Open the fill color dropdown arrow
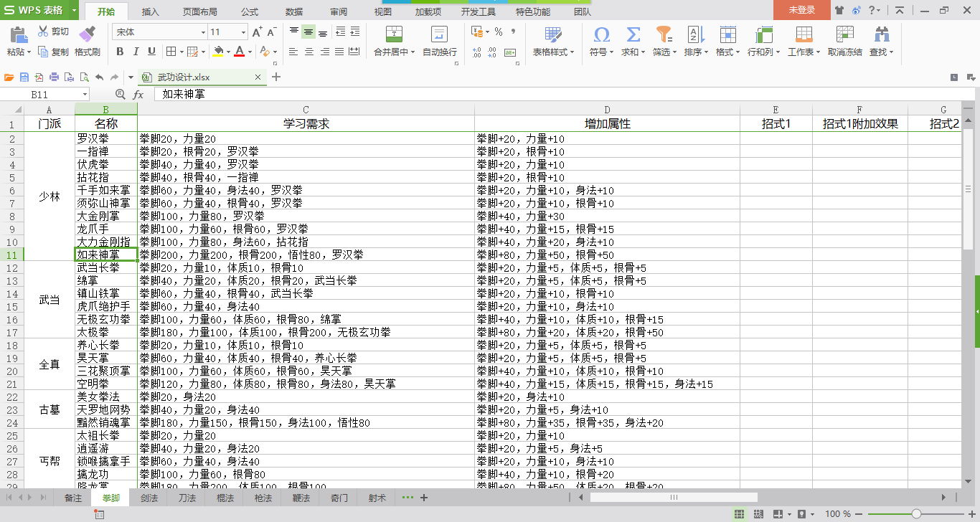The height and width of the screenshot is (522, 980). pyautogui.click(x=228, y=52)
